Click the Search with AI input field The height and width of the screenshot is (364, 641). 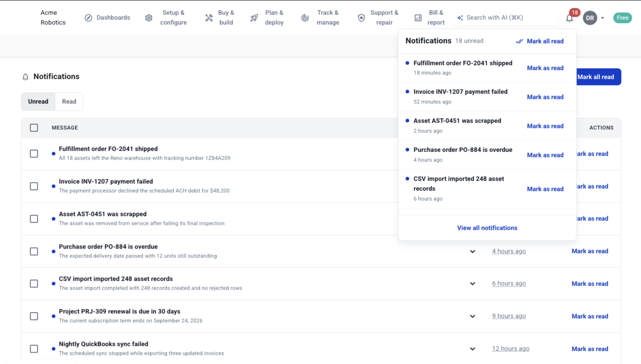coord(506,18)
